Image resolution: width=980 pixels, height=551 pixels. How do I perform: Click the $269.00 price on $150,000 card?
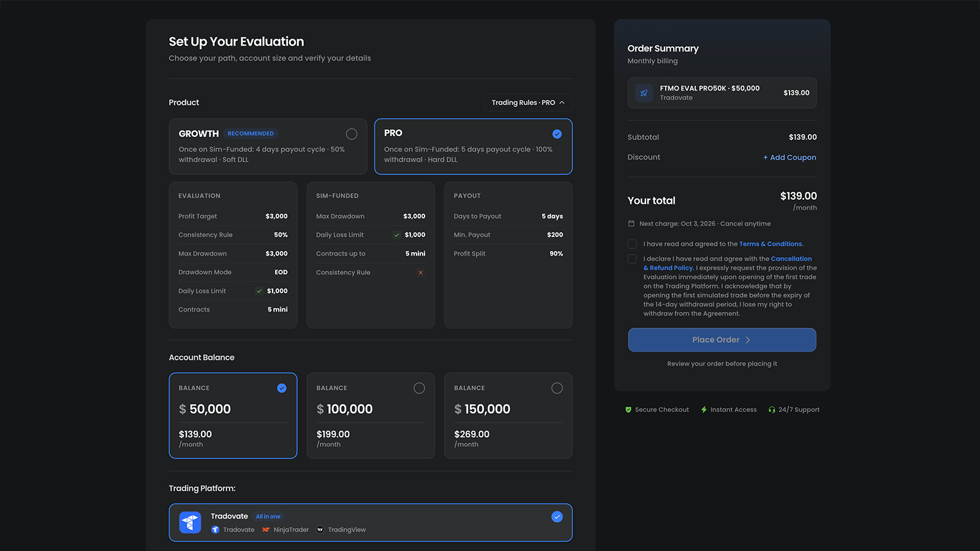pyautogui.click(x=472, y=434)
